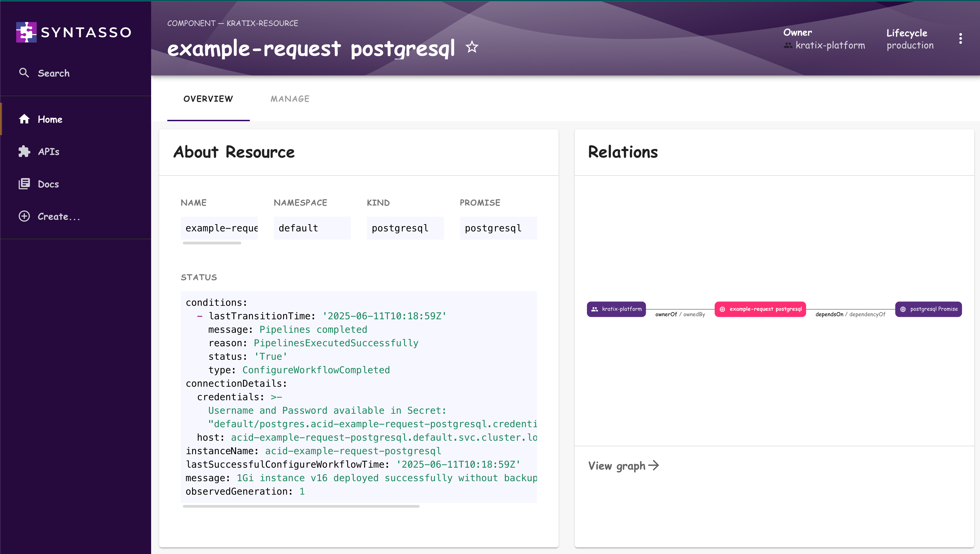Click postgresql Promise node component icon
This screenshot has height=554, width=980.
903,309
